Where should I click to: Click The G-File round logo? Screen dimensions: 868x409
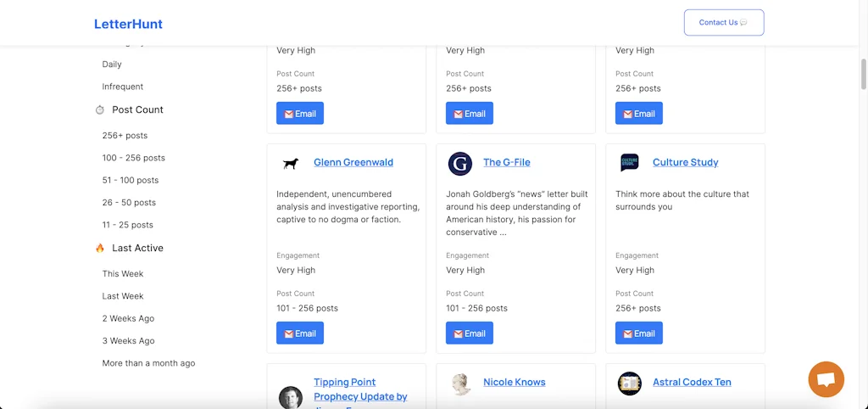point(459,163)
